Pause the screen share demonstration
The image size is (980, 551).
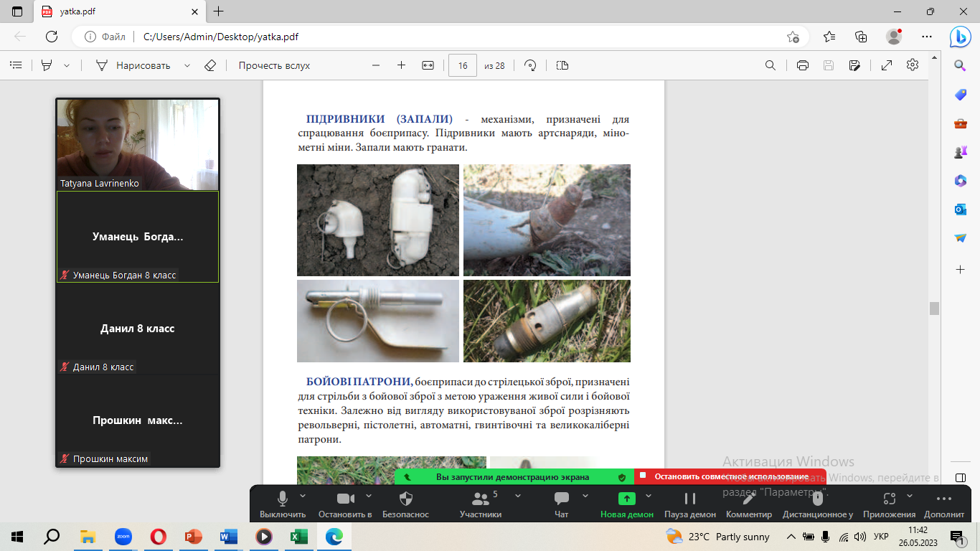690,504
